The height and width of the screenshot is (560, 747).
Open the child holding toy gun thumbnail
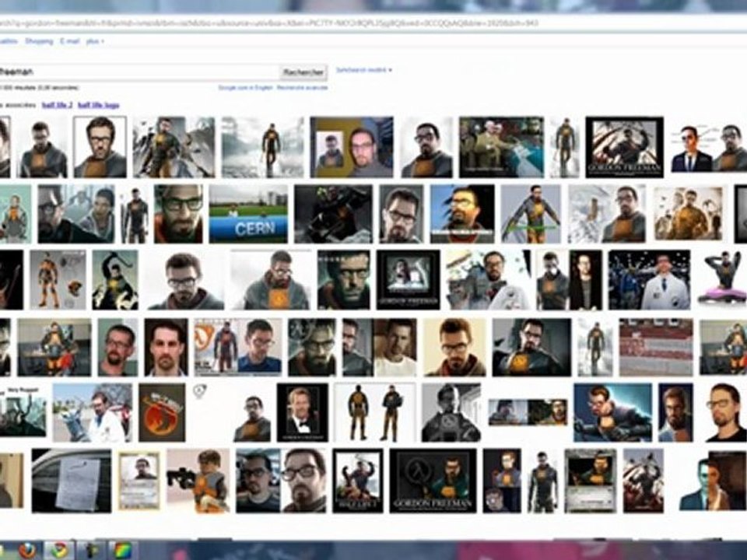(198, 480)
